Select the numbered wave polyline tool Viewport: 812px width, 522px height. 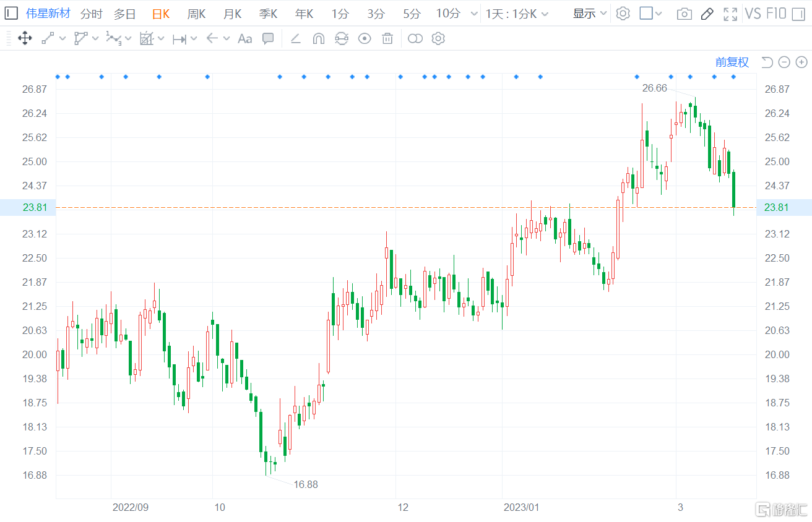tap(113, 38)
